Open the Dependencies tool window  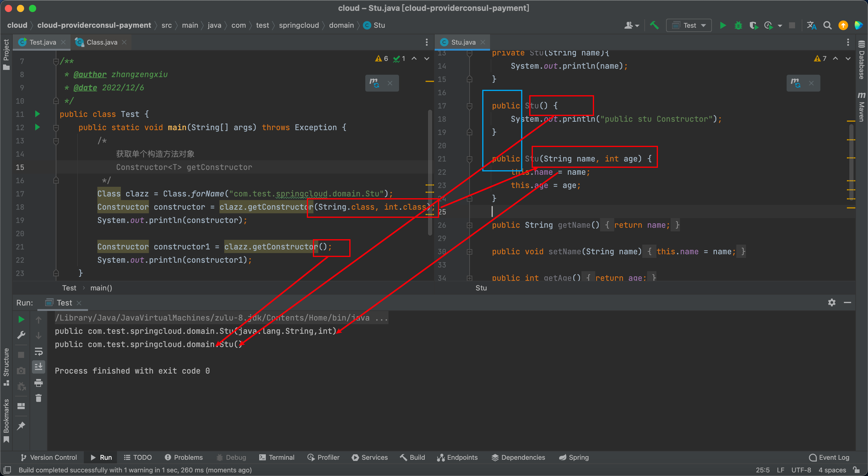point(518,457)
